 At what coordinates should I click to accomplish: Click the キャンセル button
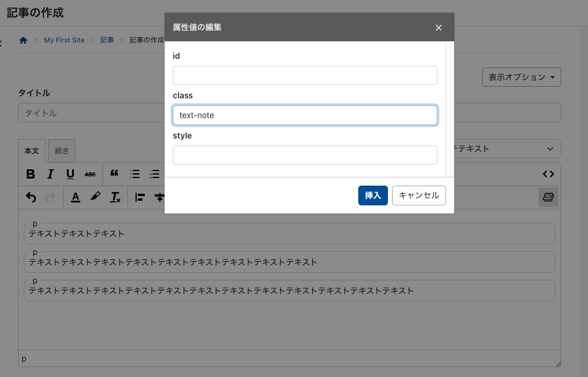click(x=419, y=195)
